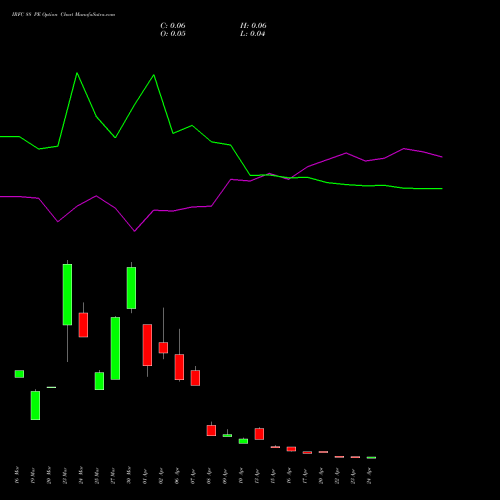Select the '01 Apr' date label

(x=145, y=475)
